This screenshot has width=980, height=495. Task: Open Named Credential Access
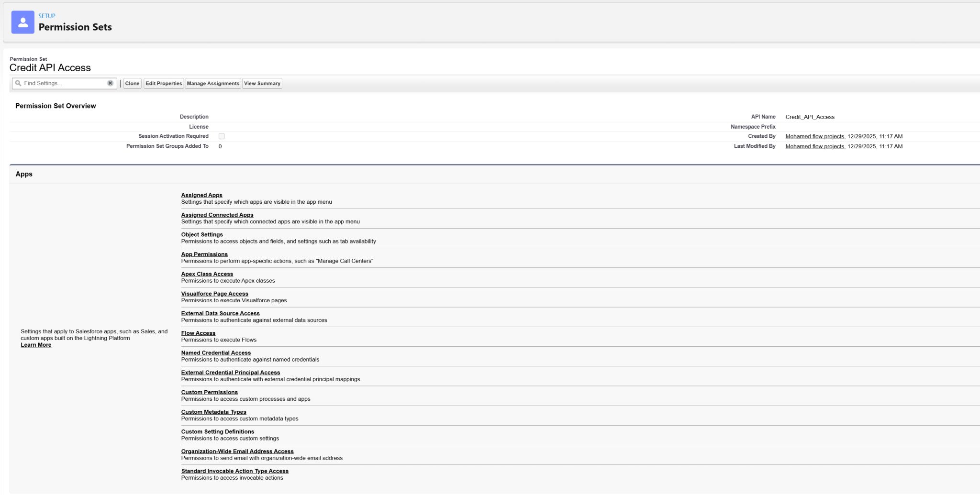216,352
